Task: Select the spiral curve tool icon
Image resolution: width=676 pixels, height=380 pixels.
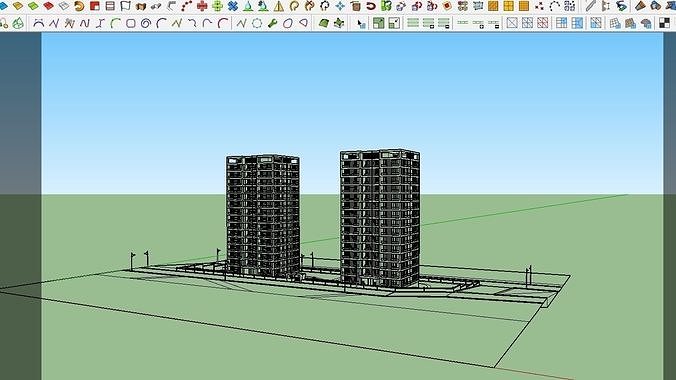Action: [x=146, y=23]
